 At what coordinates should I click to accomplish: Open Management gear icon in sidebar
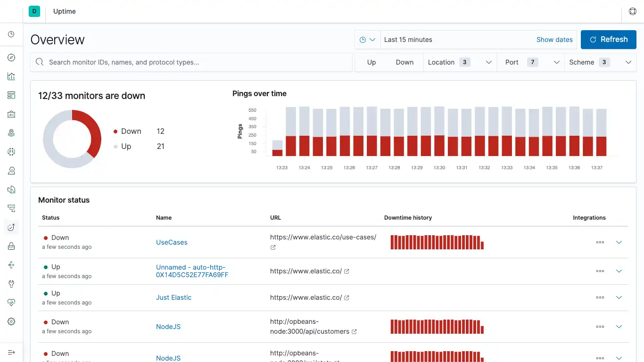click(11, 321)
